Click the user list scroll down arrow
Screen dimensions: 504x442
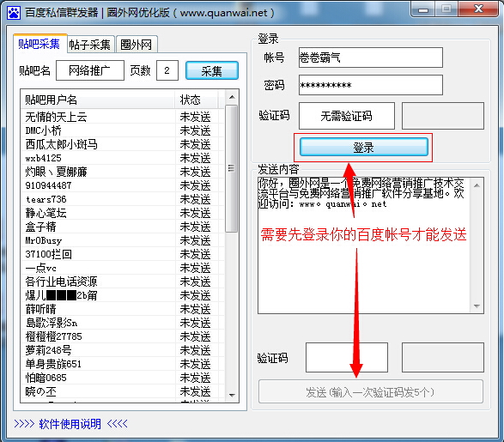click(x=232, y=395)
